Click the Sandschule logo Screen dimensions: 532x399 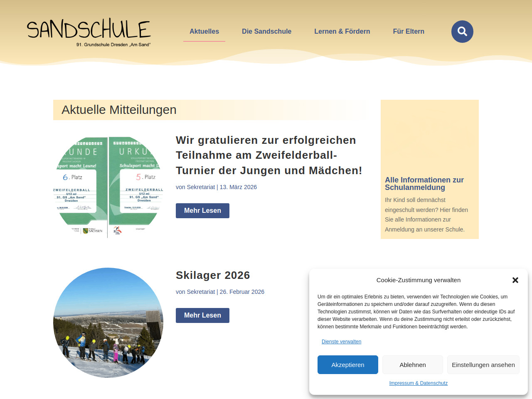pos(89,32)
